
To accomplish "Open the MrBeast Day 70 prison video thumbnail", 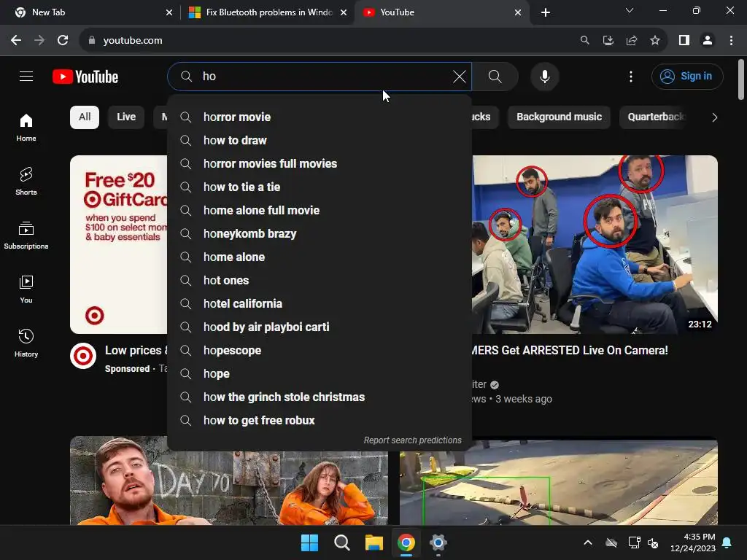I will pyautogui.click(x=228, y=481).
